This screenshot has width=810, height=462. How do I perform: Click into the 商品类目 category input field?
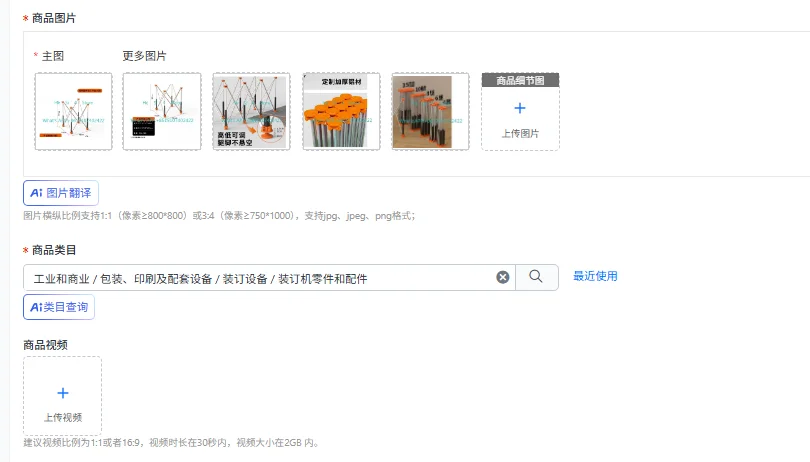click(269, 277)
